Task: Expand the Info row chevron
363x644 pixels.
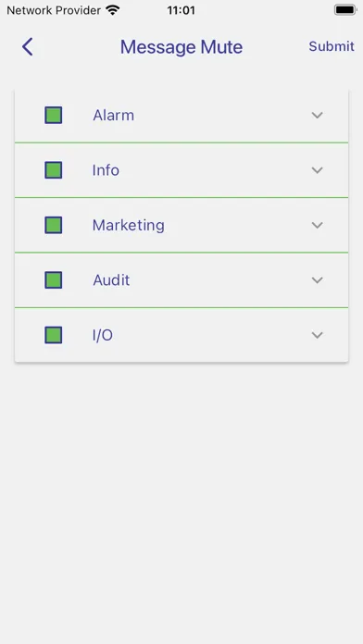Action: pos(317,170)
